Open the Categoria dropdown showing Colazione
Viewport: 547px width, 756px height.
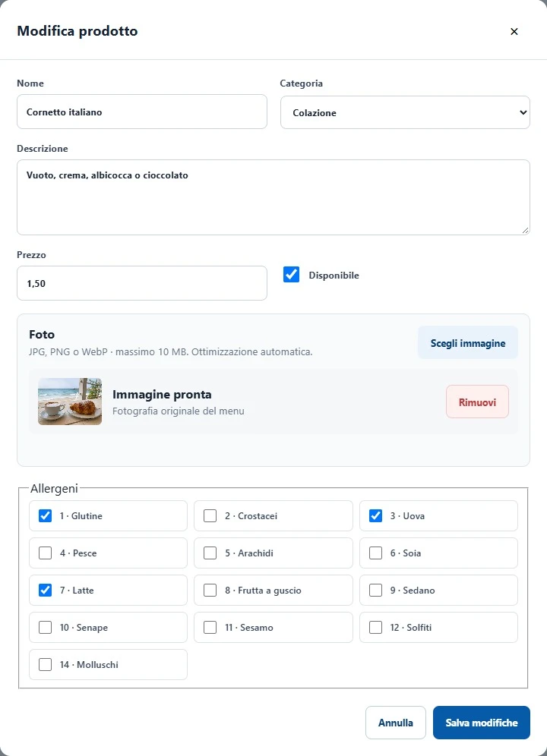click(x=405, y=112)
